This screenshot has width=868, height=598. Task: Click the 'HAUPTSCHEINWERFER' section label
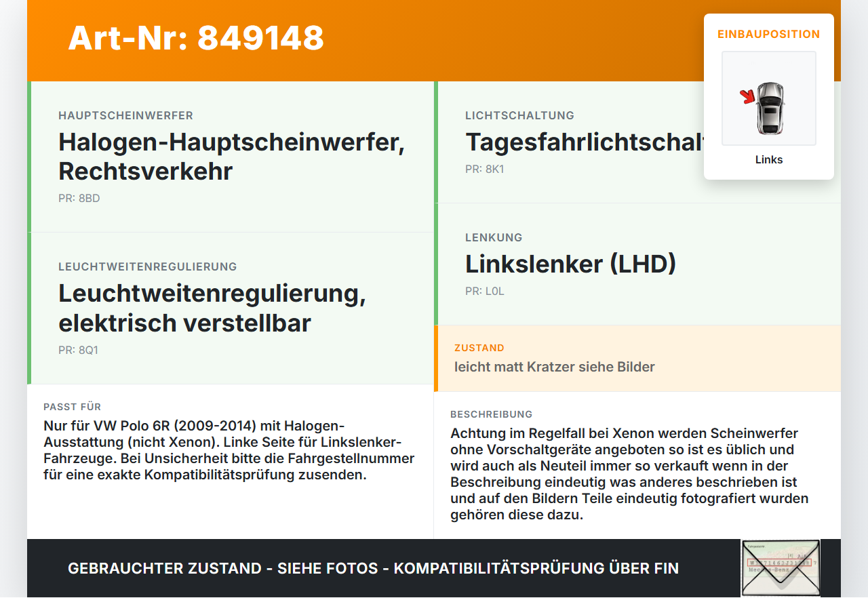pos(126,116)
